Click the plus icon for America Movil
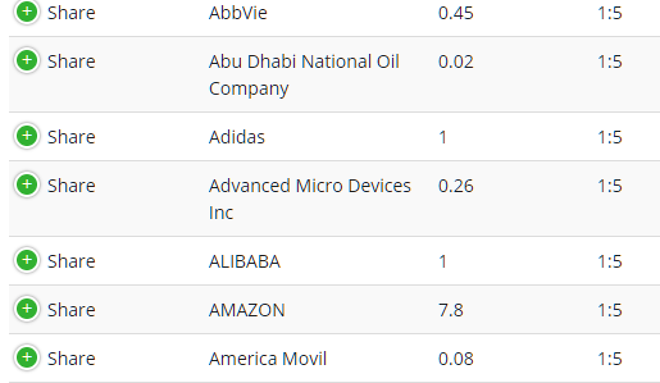This screenshot has width=660, height=383. click(x=27, y=358)
